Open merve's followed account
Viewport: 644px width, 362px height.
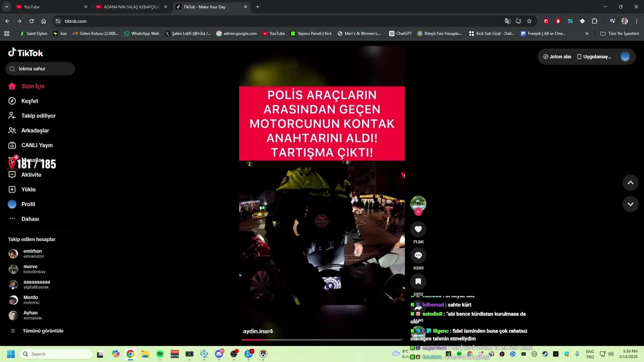[x=33, y=269]
